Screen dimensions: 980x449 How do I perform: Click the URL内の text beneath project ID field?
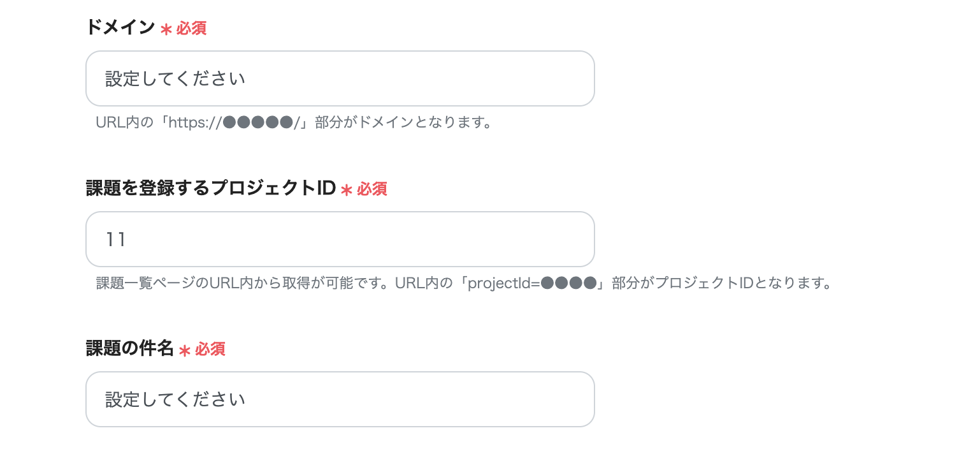tap(424, 283)
